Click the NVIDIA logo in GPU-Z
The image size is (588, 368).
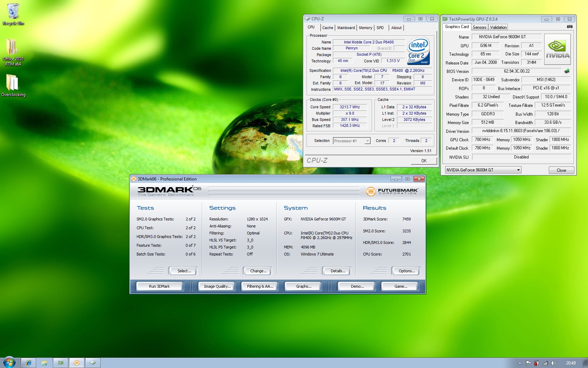coord(558,49)
